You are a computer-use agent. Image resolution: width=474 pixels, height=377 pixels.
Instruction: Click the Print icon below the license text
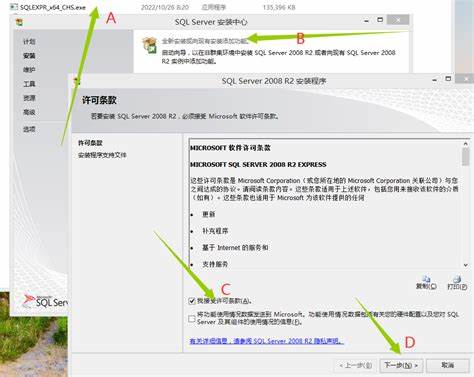click(457, 279)
